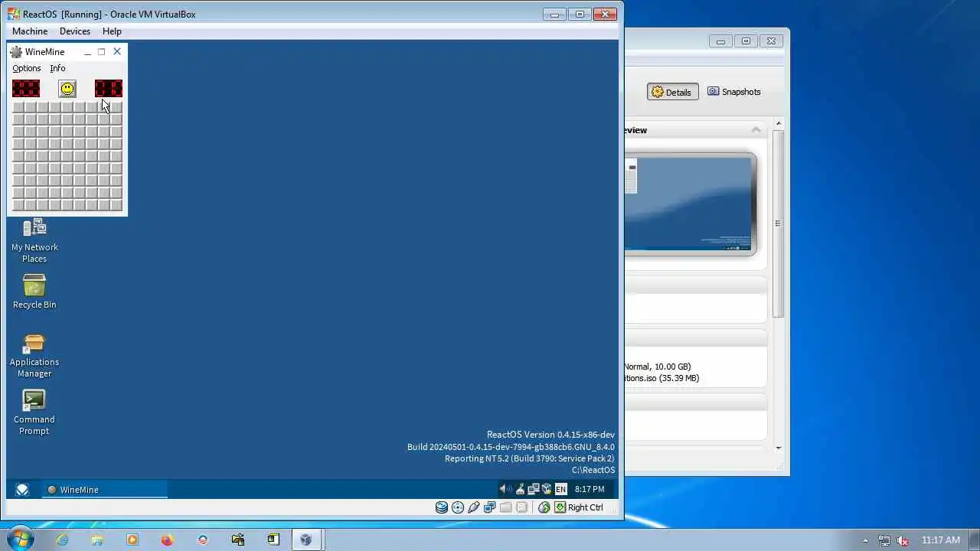This screenshot has height=551, width=980.
Task: Open Windows Media Player from the taskbar
Action: [132, 540]
